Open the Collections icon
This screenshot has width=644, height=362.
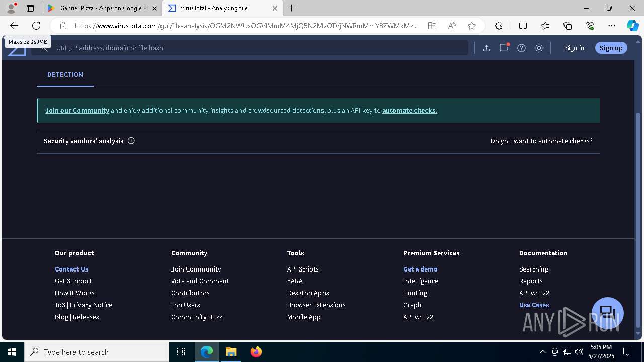pos(568,26)
